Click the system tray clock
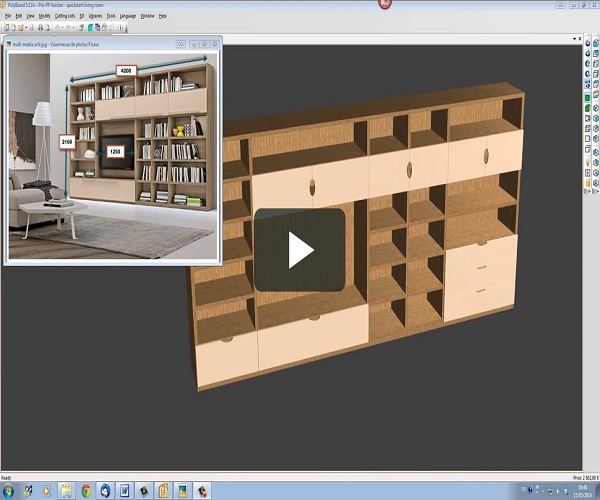 tap(583, 491)
